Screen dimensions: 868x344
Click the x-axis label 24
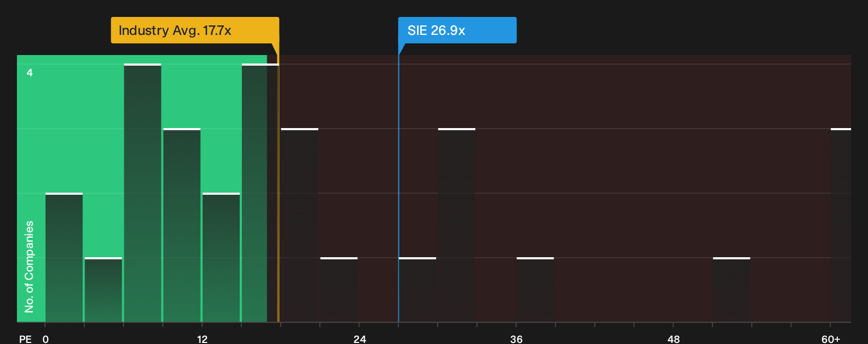(x=360, y=339)
